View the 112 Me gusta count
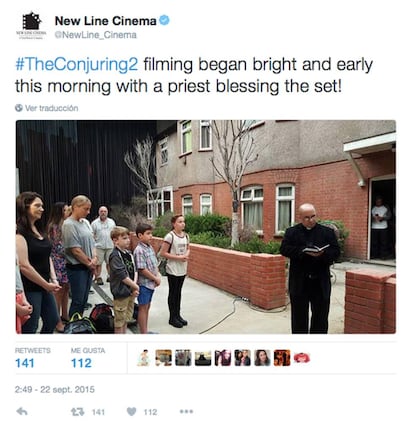414x427 pixels. pyautogui.click(x=81, y=363)
